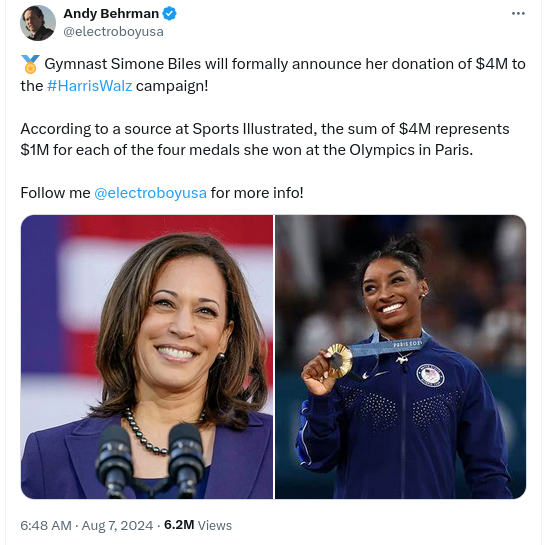The width and height of the screenshot is (545, 545).
Task: Click the paragraph mentioning Sports Illustrated
Action: [265, 139]
